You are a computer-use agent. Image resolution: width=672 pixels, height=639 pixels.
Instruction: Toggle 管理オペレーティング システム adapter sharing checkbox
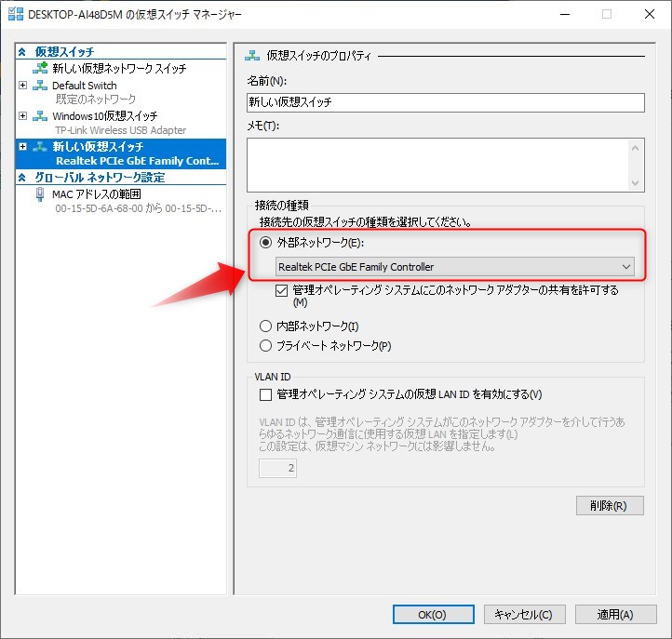point(282,291)
